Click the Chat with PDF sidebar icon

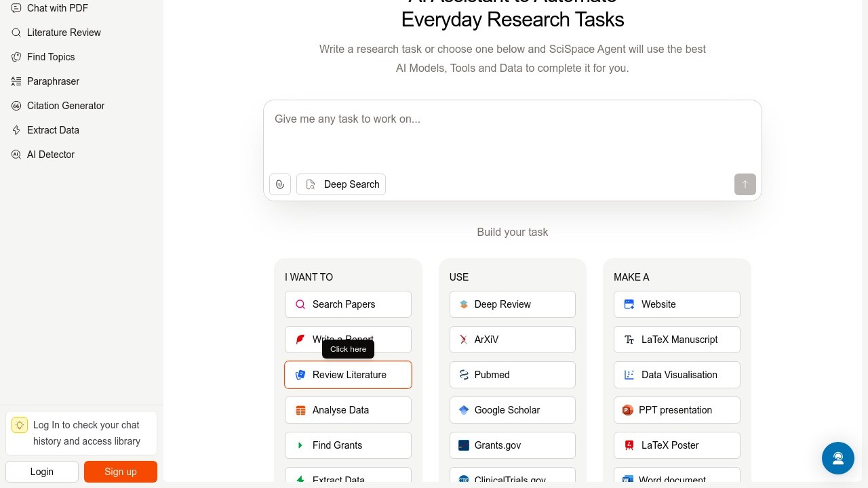click(16, 8)
